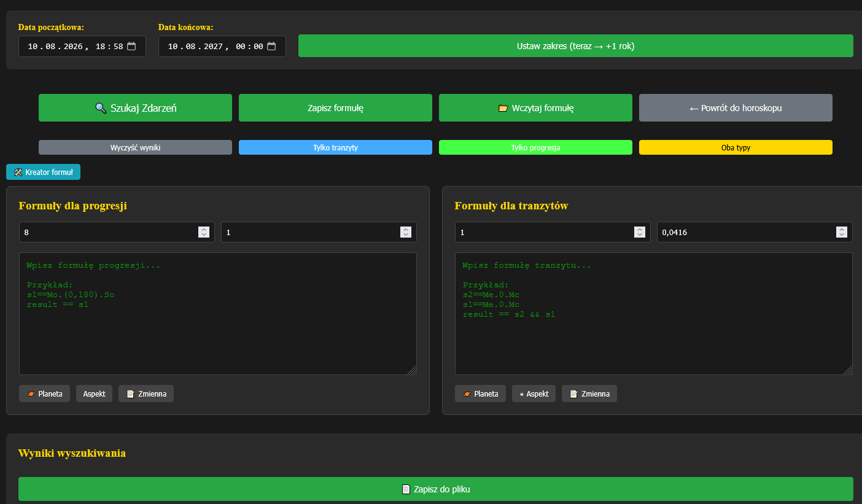Click the Data końcowa date field

click(222, 46)
